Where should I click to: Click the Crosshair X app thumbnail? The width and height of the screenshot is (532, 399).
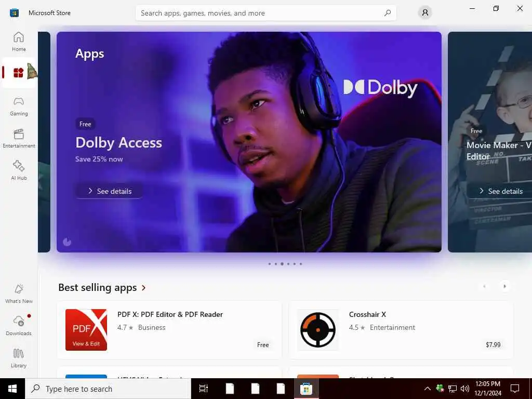click(x=318, y=330)
